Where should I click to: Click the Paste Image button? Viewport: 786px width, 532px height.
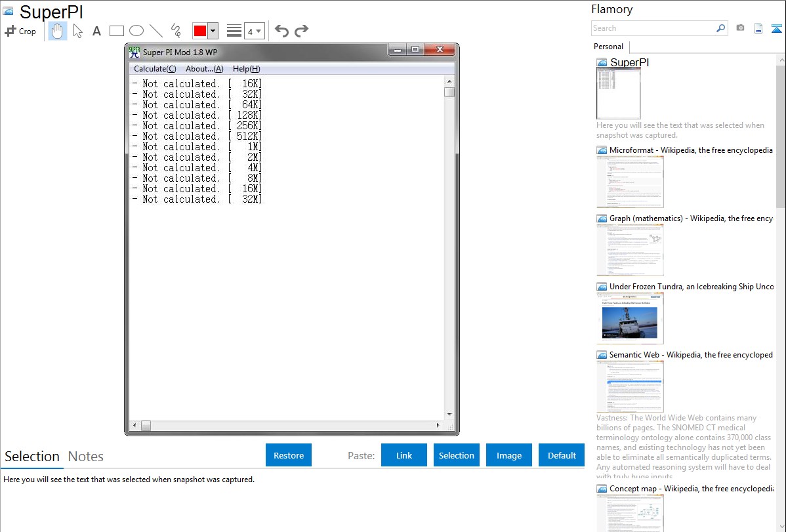pyautogui.click(x=508, y=455)
